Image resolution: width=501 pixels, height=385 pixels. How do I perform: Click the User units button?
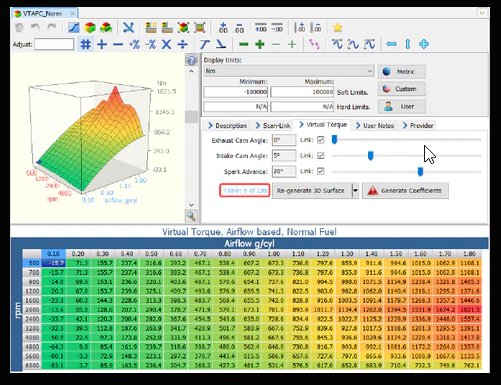(402, 106)
